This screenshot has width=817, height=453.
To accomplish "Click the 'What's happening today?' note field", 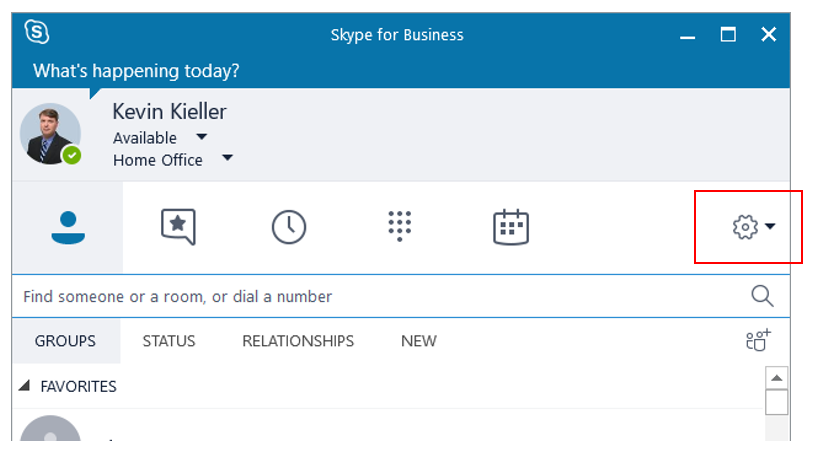I will tap(136, 71).
